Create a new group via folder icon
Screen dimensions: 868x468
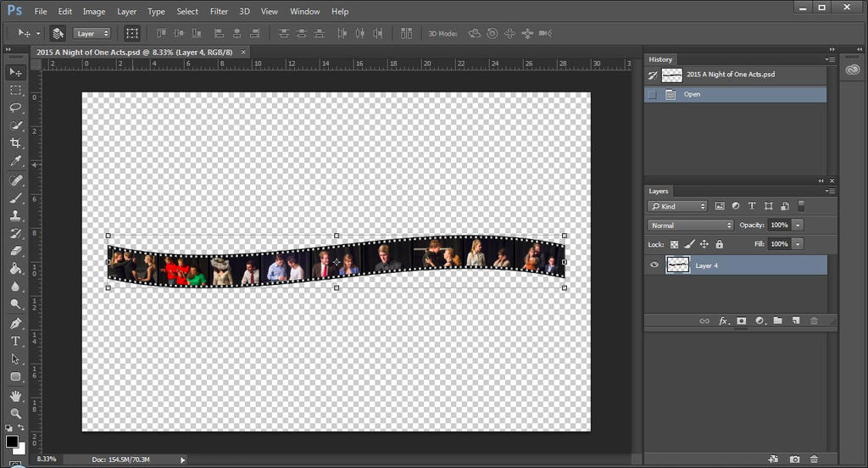coord(777,320)
